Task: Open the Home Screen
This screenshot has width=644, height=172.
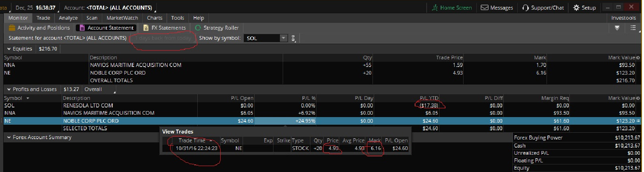Action: (x=452, y=8)
